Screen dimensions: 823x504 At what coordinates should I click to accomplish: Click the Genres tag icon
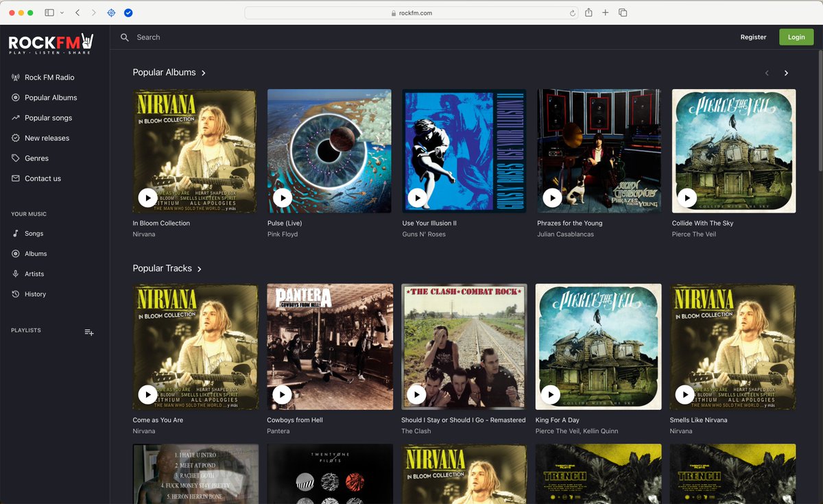16,158
